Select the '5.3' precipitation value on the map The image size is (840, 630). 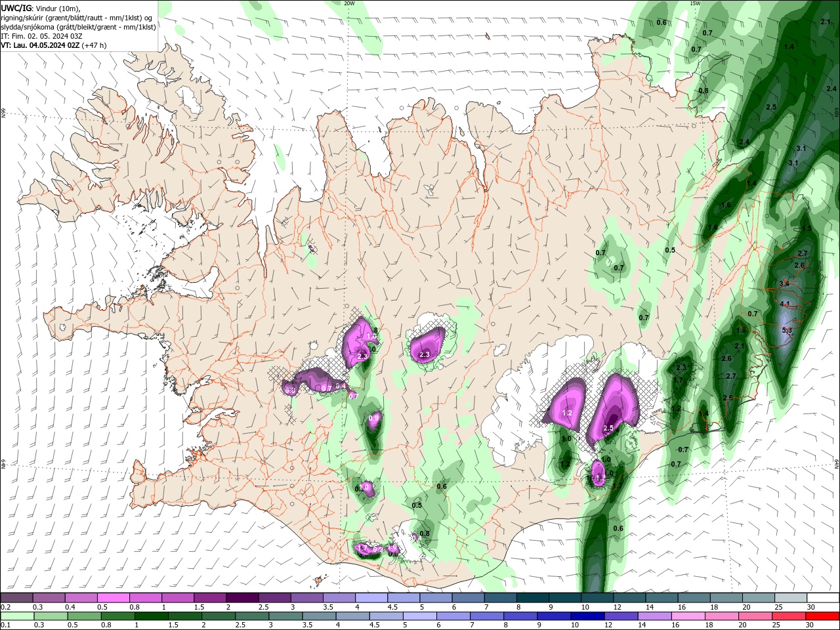pyautogui.click(x=787, y=330)
